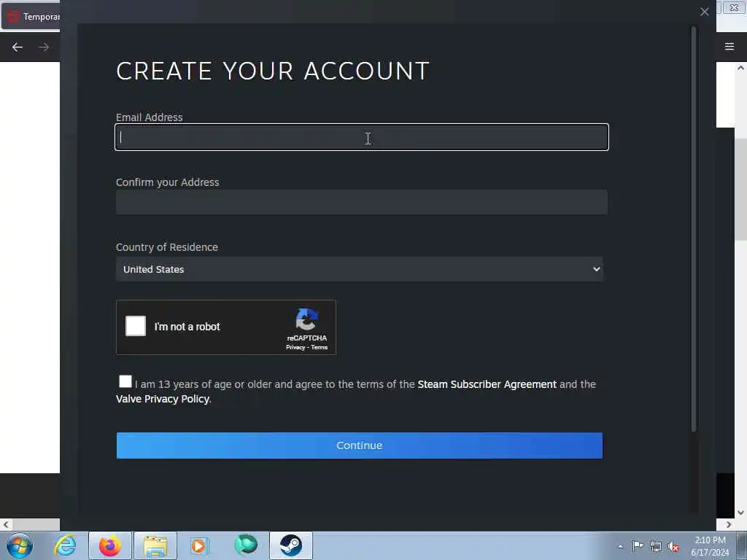Go back with the browser back arrow
The width and height of the screenshot is (747, 560).
(18, 47)
